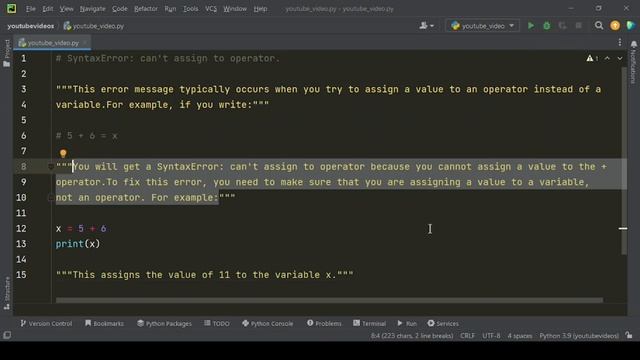The height and width of the screenshot is (360, 640).
Task: Select the youtubevideos project breadcrumb
Action: coord(31,26)
